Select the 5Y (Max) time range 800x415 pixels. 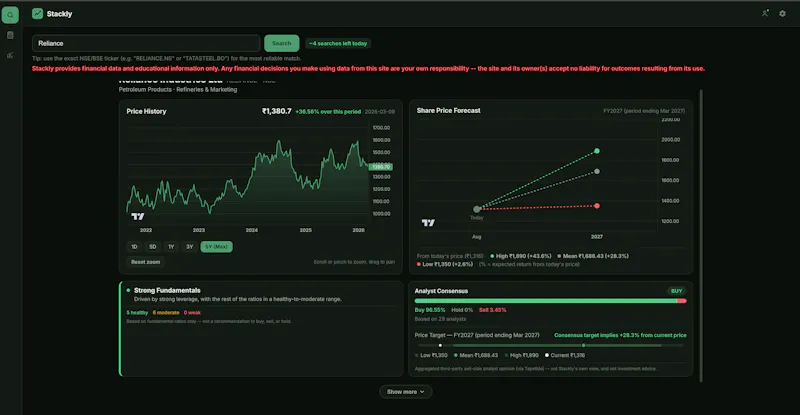click(x=216, y=247)
